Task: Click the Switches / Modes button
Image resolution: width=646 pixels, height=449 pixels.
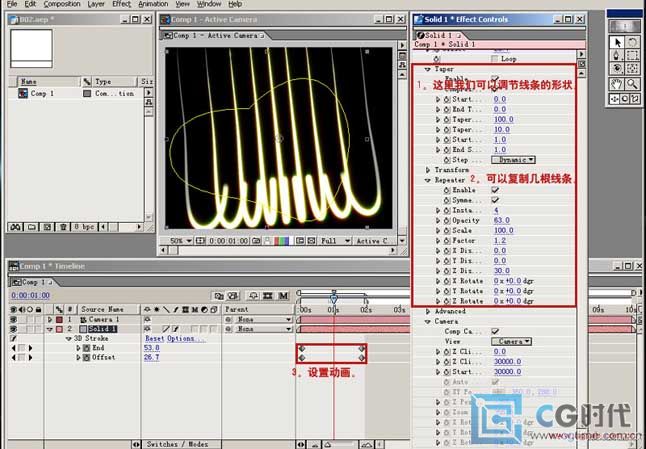Action: click(x=181, y=444)
